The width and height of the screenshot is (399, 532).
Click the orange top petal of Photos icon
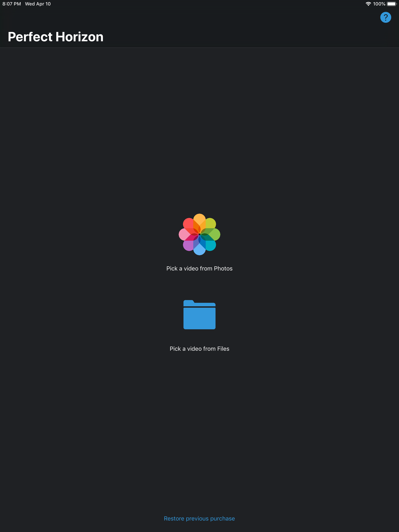pyautogui.click(x=199, y=219)
